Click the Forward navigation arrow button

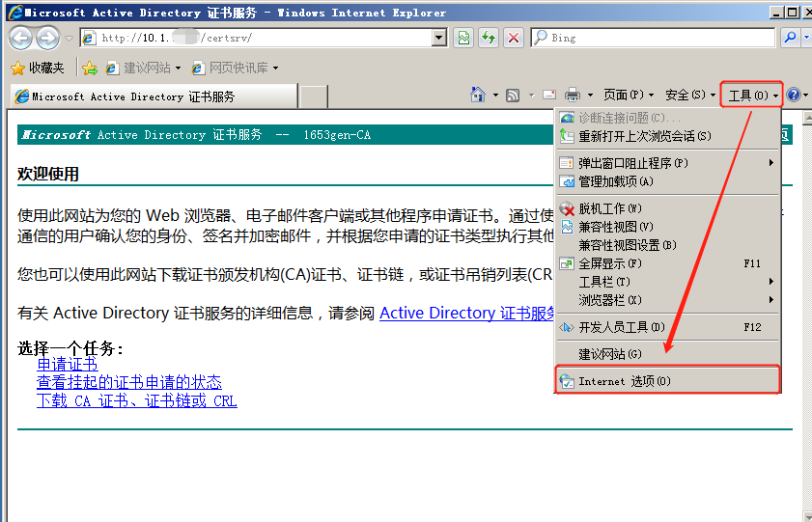click(47, 38)
